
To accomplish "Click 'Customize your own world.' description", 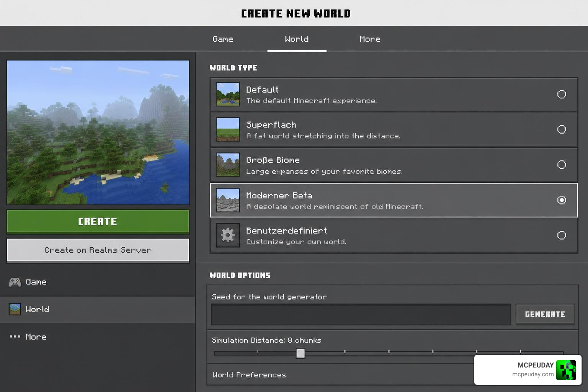I will pyautogui.click(x=296, y=242).
